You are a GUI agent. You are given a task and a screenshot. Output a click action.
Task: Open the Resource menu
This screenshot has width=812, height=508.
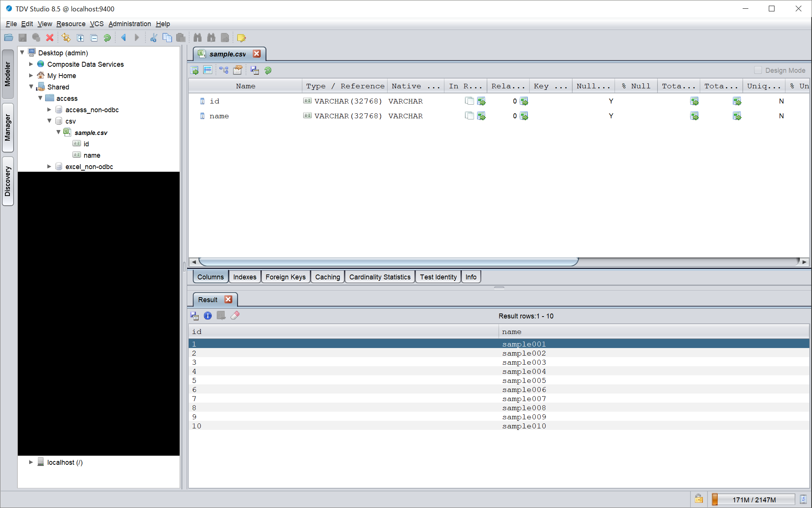click(71, 24)
